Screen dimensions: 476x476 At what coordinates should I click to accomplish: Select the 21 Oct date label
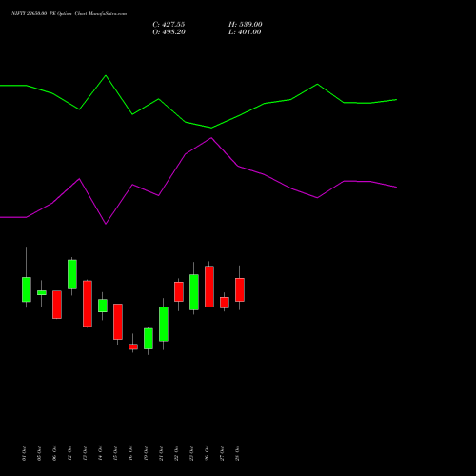click(161, 453)
